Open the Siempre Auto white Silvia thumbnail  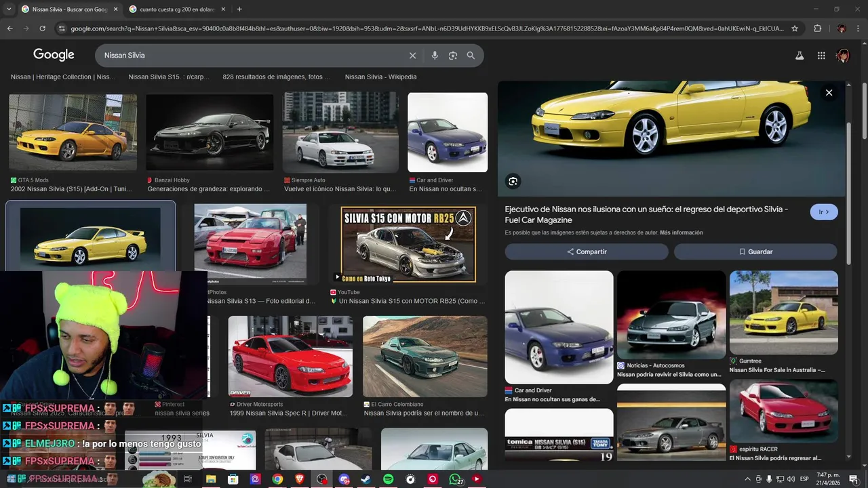pos(341,133)
